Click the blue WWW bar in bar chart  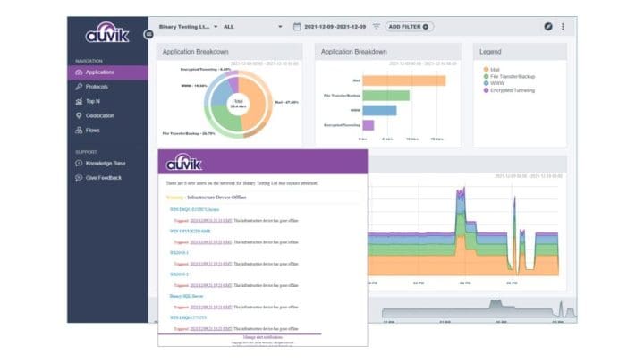click(379, 111)
